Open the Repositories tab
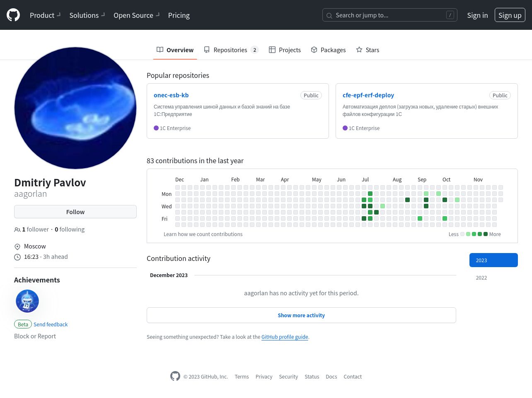This screenshot has width=532, height=398. pos(231,50)
